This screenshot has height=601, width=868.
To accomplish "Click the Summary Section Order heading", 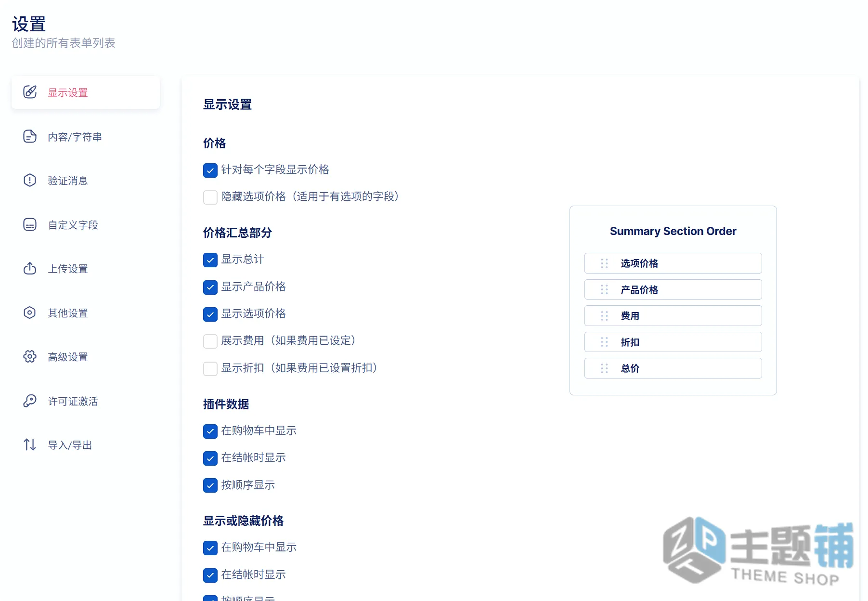I will point(673,231).
